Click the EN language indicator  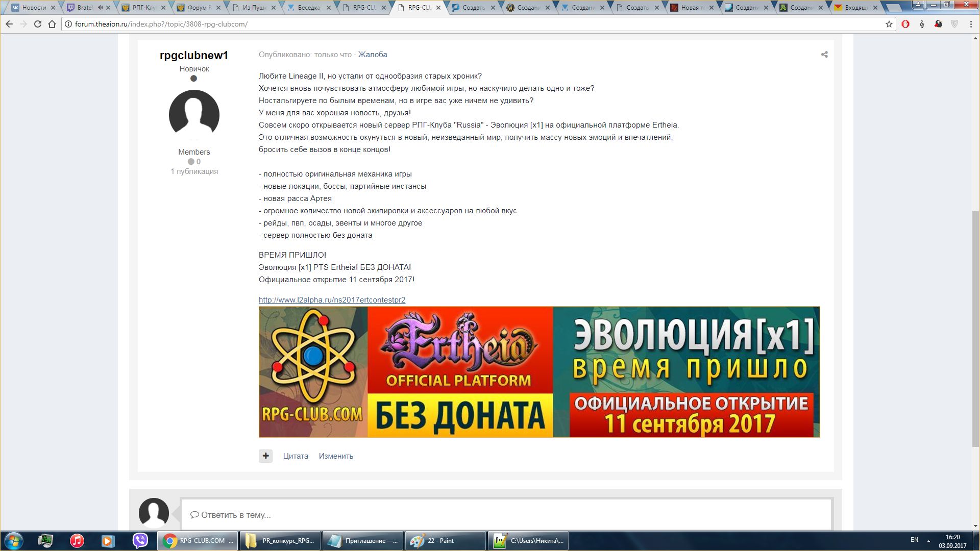[x=914, y=540]
